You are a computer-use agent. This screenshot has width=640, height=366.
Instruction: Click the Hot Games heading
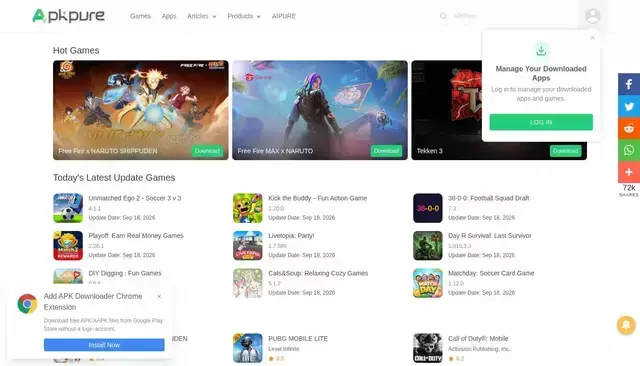pyautogui.click(x=76, y=51)
